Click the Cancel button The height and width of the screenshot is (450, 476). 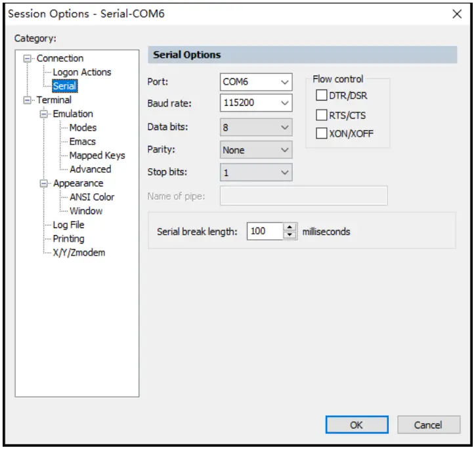(428, 425)
